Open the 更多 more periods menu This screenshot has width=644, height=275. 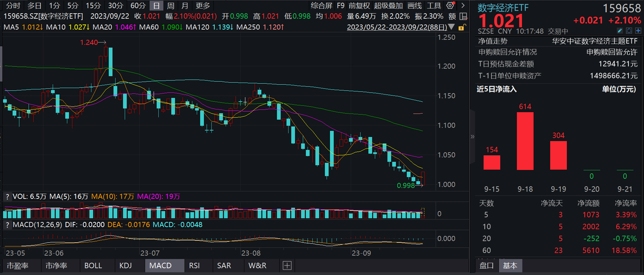[x=203, y=6]
